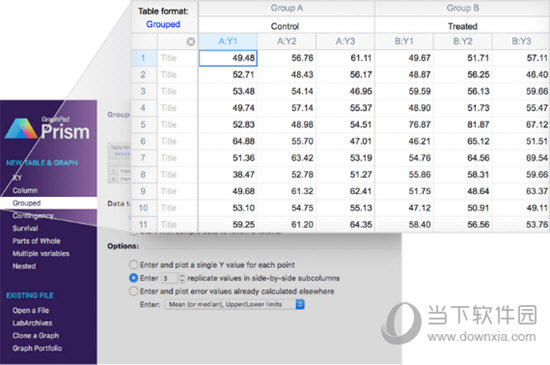Click LabArchives in the sidebar
Viewport: 550px width, 365px height.
[32, 323]
